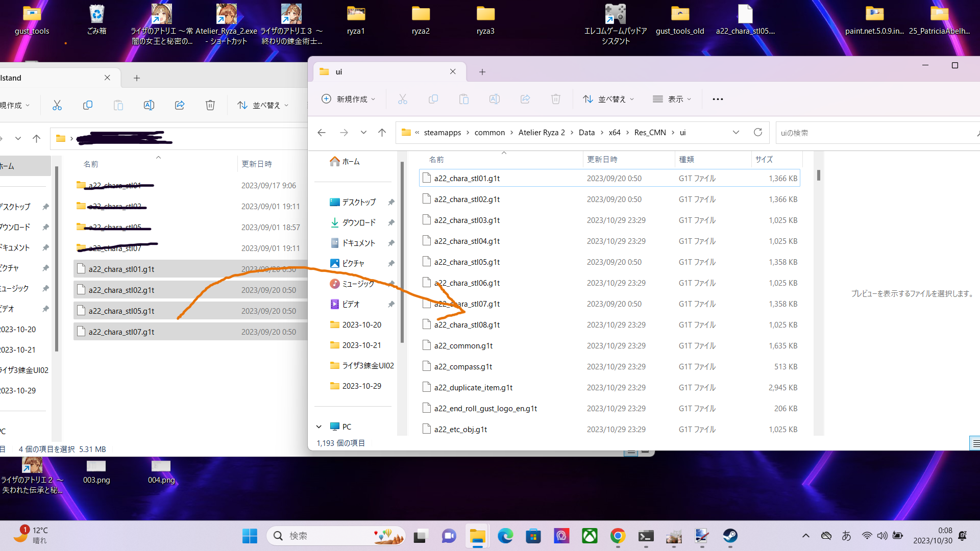Open Steam from the taskbar
The height and width of the screenshot is (551, 980).
point(730,536)
